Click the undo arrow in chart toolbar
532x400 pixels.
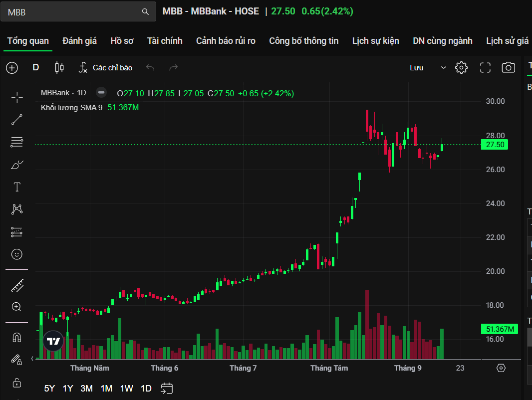click(150, 68)
